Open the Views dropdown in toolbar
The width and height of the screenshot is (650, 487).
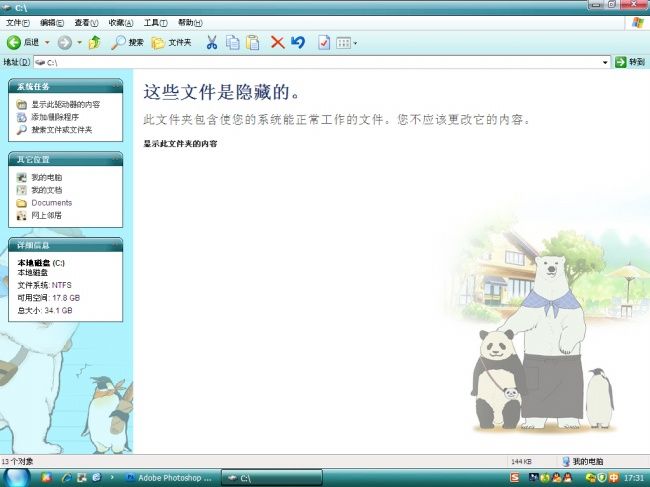click(x=346, y=42)
